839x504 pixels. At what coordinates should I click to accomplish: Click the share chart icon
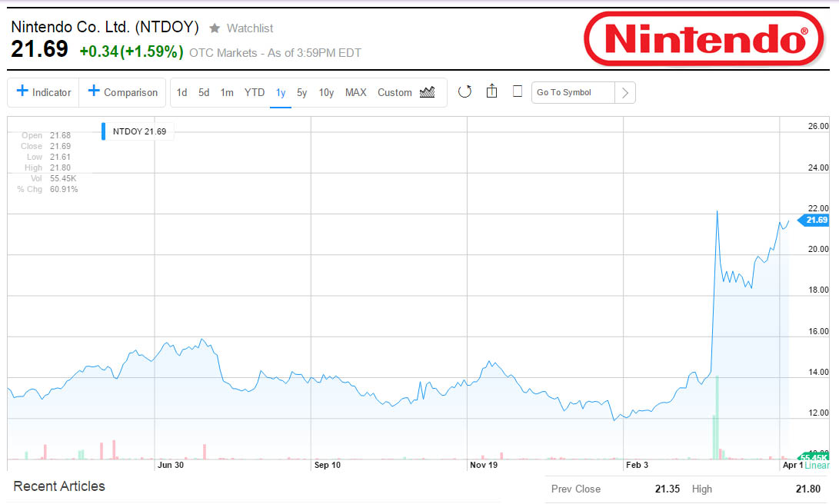click(491, 91)
